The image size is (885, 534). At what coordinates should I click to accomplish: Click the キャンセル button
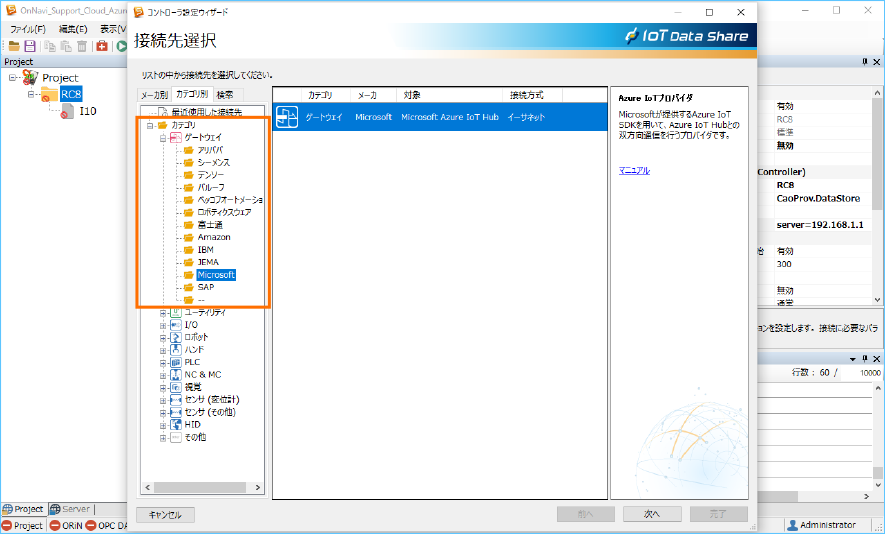165,515
